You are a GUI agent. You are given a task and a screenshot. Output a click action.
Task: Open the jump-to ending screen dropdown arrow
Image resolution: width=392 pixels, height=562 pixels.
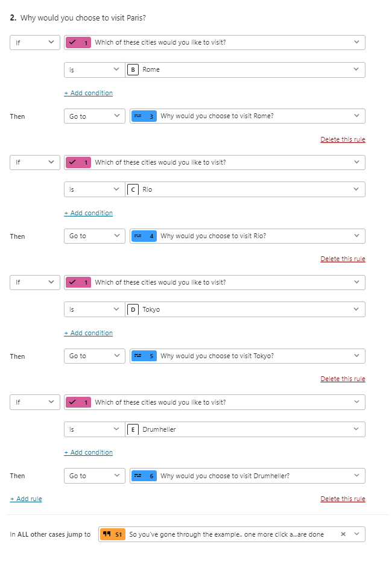pyautogui.click(x=356, y=534)
